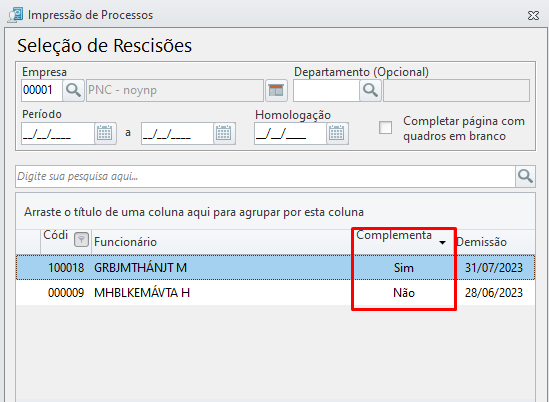Click the Digite sua pesquisa aqui search box
Viewport: 549px width, 402px height.
tap(265, 176)
